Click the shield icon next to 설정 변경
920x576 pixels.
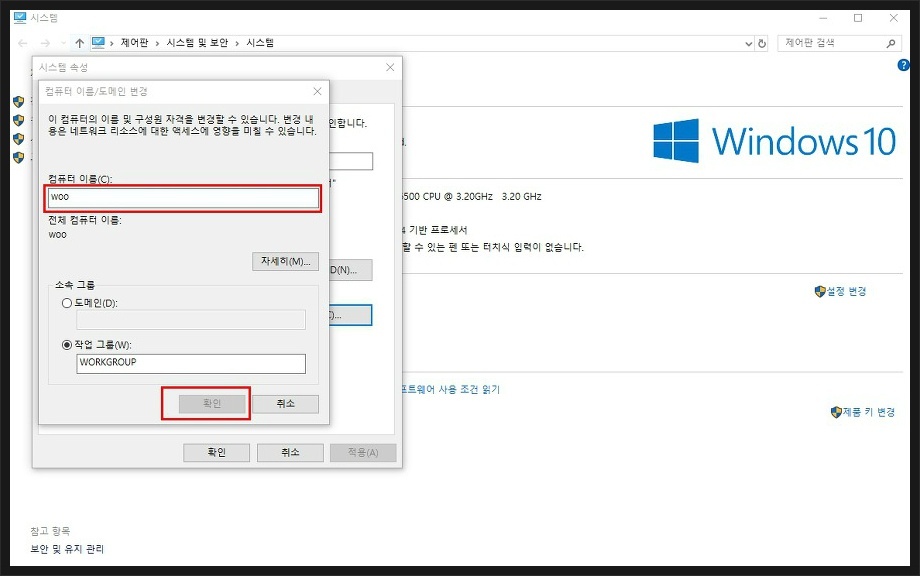pos(820,292)
